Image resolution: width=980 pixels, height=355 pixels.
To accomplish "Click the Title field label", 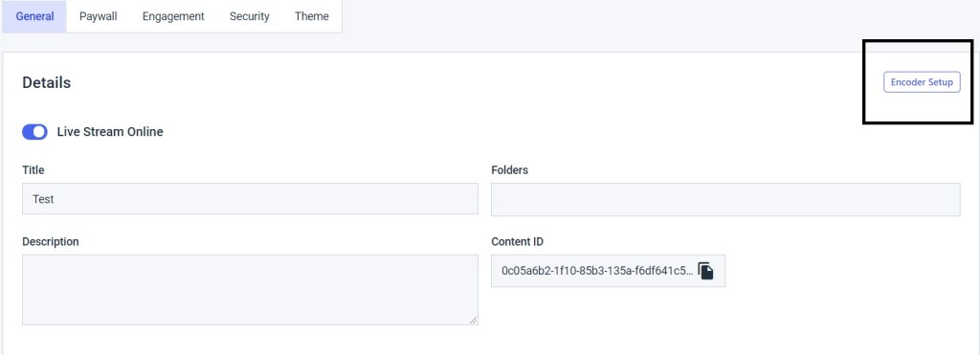I will [x=33, y=170].
